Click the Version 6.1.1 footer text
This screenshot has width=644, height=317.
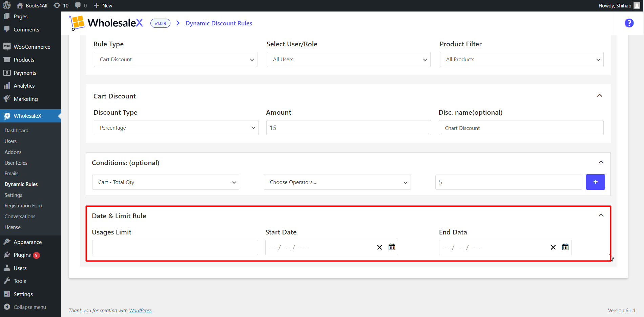[622, 310]
